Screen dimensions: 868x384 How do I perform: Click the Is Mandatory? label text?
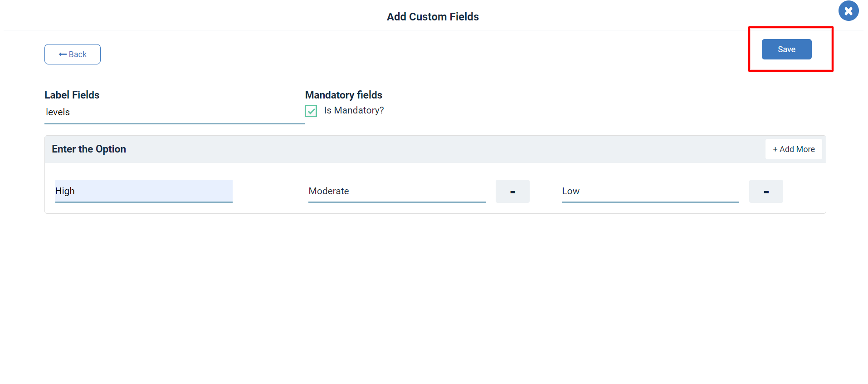pos(354,110)
